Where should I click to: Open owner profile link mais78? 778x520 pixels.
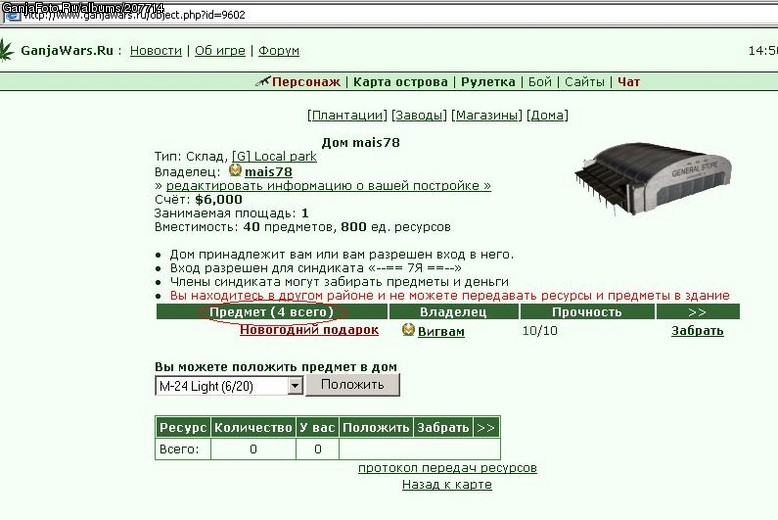(x=268, y=172)
